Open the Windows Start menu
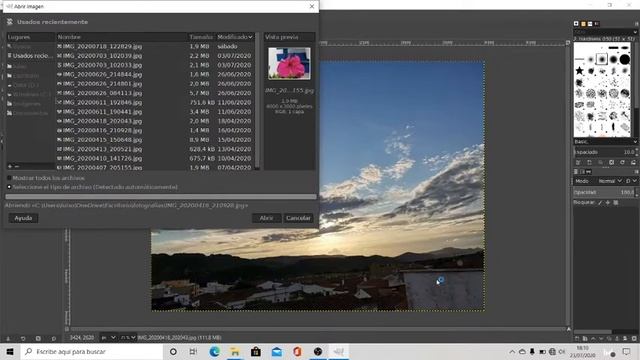640x360 pixels. [10, 351]
